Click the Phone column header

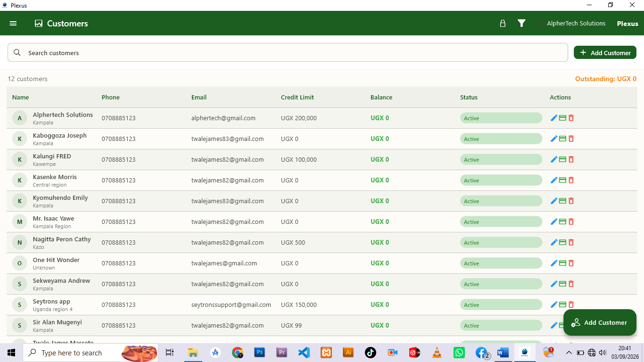pos(111,97)
